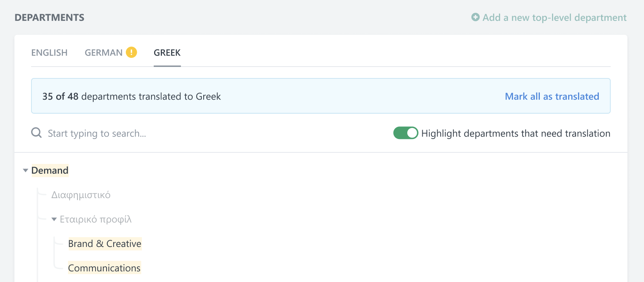Collapse the Demand department tree
644x282 pixels.
click(x=26, y=171)
